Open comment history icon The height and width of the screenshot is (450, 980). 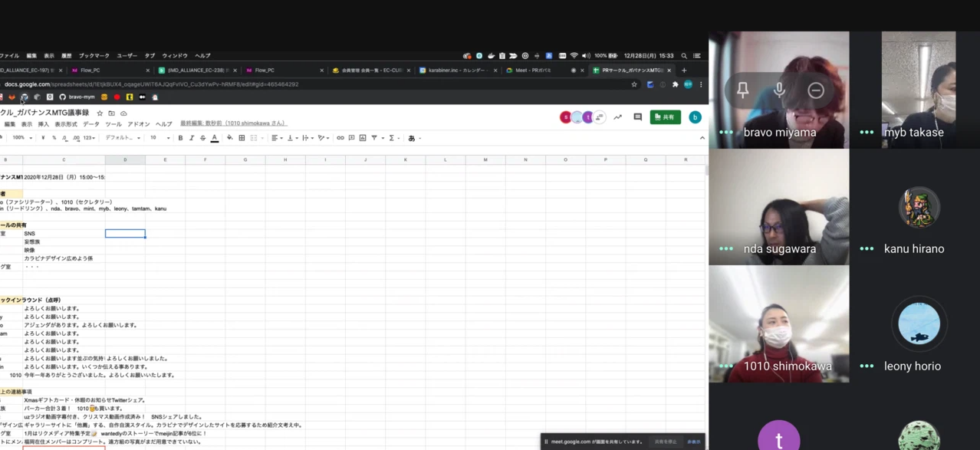pos(637,117)
